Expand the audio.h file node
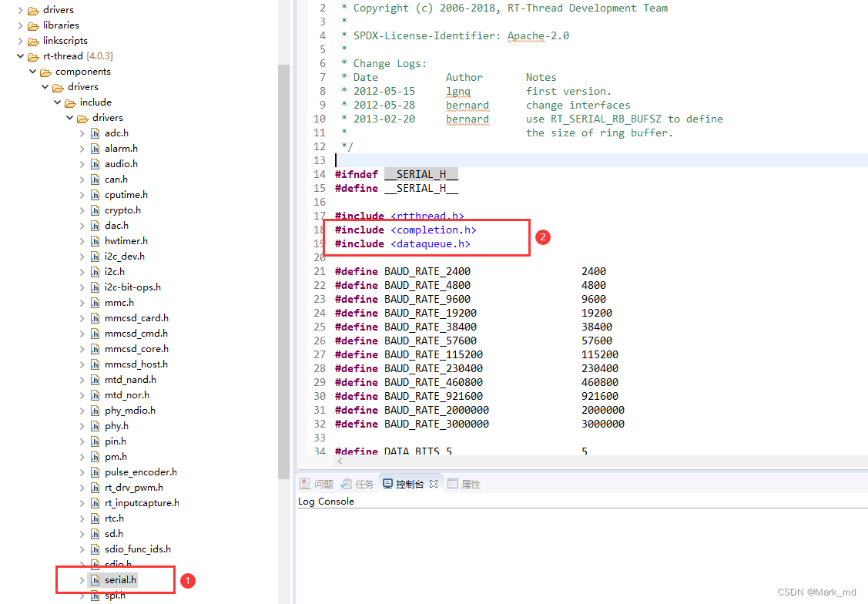The height and width of the screenshot is (604, 868). point(82,164)
